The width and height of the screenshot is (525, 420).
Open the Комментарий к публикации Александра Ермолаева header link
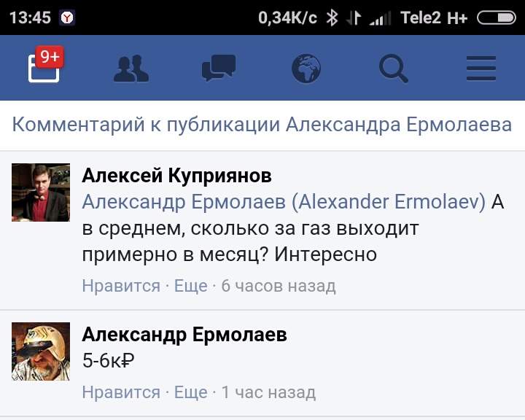tap(262, 125)
